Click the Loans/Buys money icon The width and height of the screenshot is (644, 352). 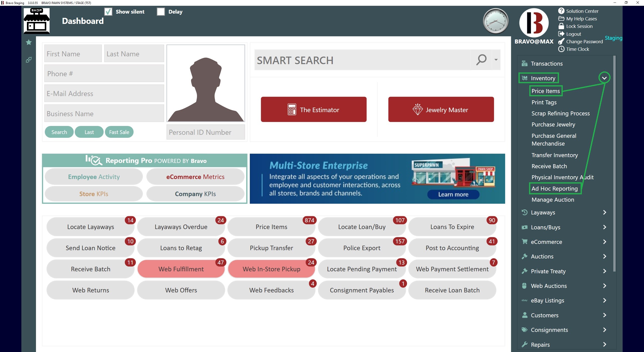pos(525,227)
